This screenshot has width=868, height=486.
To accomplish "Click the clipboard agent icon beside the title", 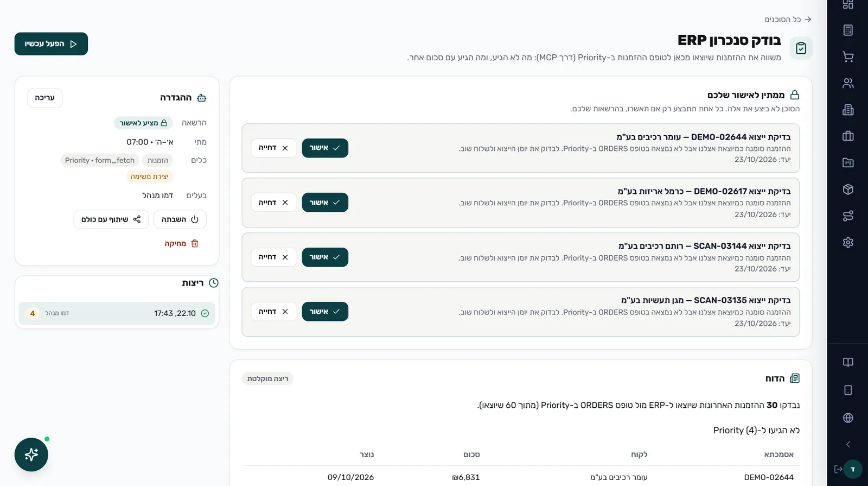I will point(801,48).
